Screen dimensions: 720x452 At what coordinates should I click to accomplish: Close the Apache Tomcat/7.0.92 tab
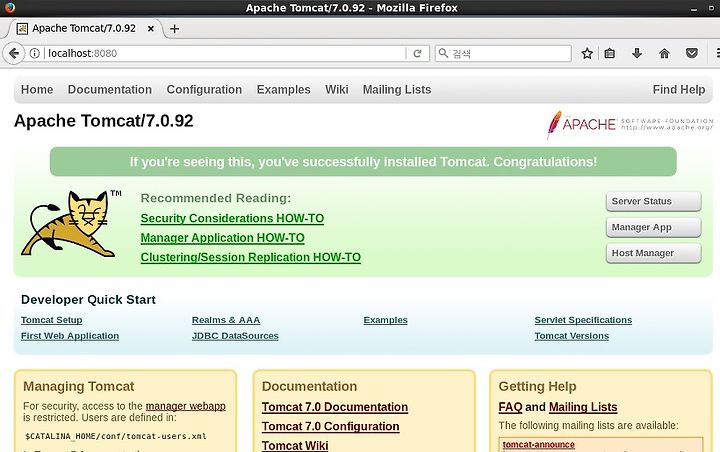click(151, 28)
